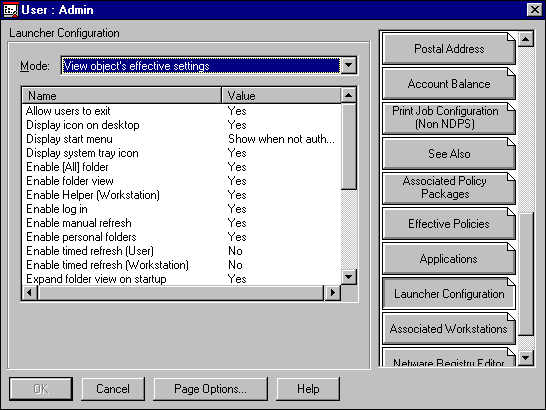Click page tabs scroll up arrow
Screen dimensions: 546x410
[526, 39]
